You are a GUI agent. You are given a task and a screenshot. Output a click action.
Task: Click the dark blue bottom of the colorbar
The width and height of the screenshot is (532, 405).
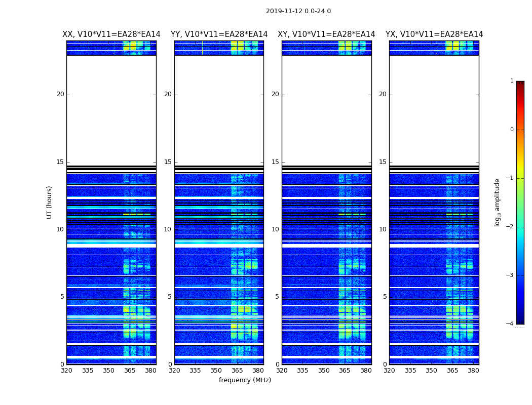(x=520, y=320)
